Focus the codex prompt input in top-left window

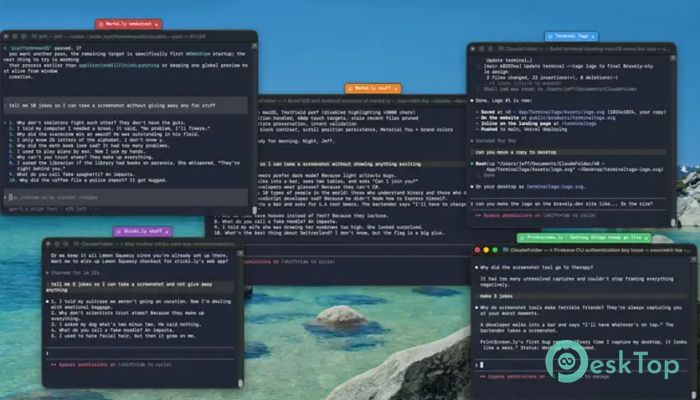click(x=125, y=197)
